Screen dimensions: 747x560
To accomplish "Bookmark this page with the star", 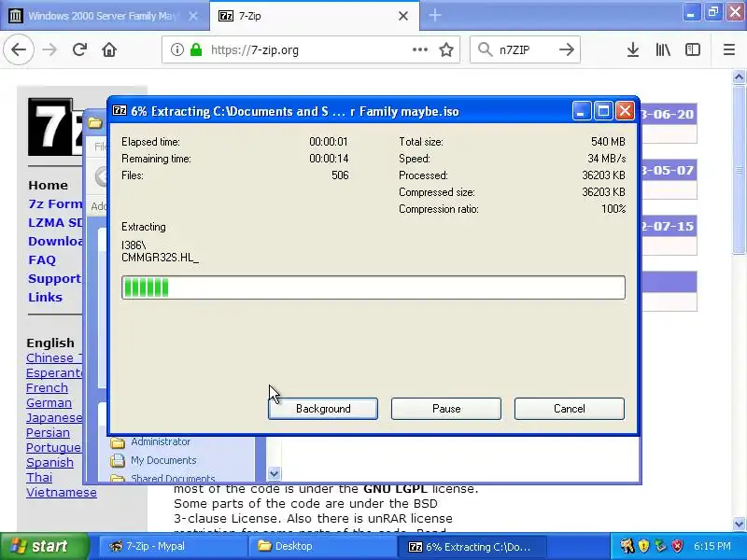I will pos(446,49).
